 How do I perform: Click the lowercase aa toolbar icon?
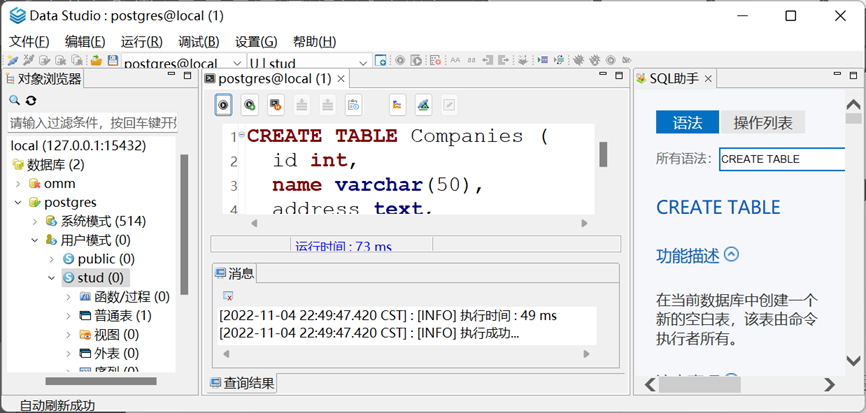[x=471, y=60]
